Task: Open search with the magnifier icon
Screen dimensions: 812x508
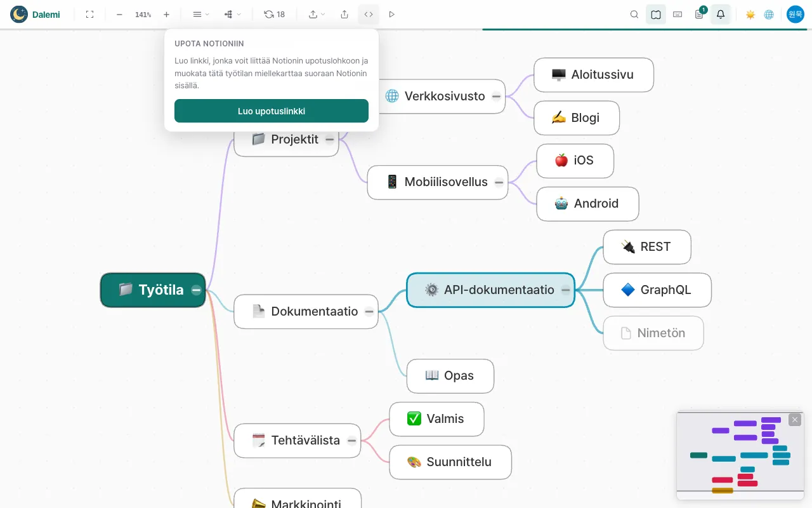Action: 634,14
